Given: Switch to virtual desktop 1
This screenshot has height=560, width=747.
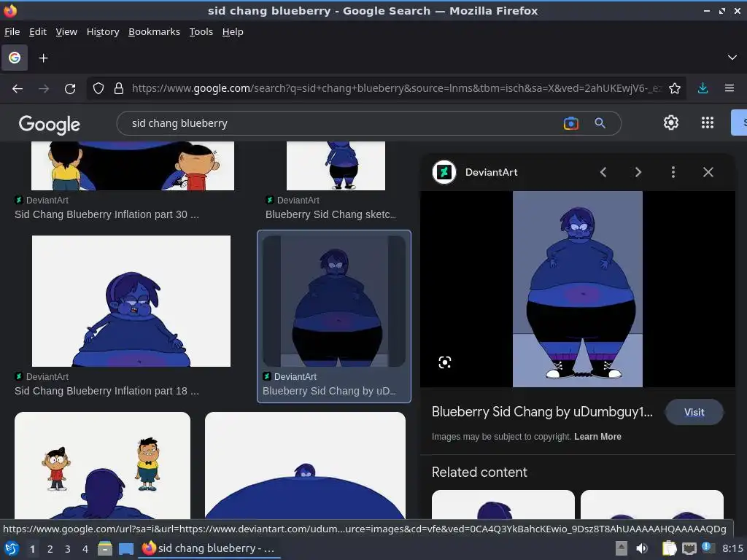Looking at the screenshot, I should (32, 549).
